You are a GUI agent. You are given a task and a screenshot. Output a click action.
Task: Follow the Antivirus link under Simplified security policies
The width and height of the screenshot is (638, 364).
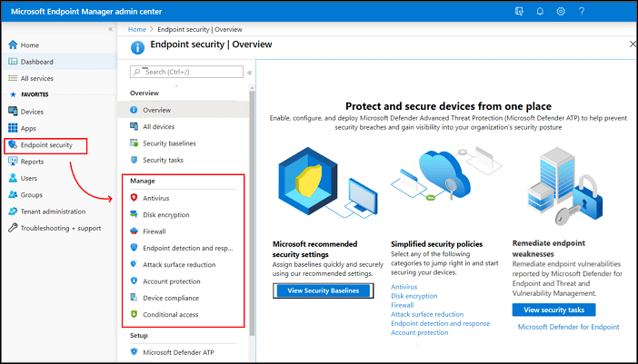click(404, 287)
